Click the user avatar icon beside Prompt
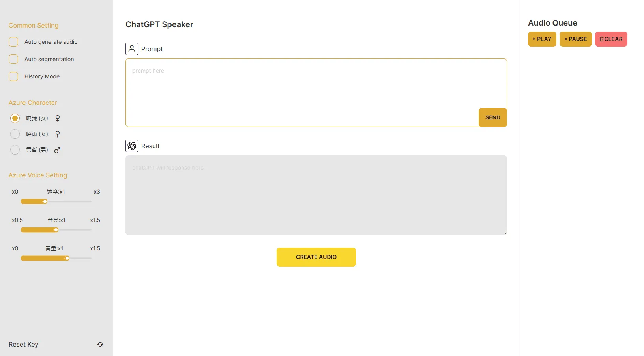644x356 pixels. [x=132, y=49]
